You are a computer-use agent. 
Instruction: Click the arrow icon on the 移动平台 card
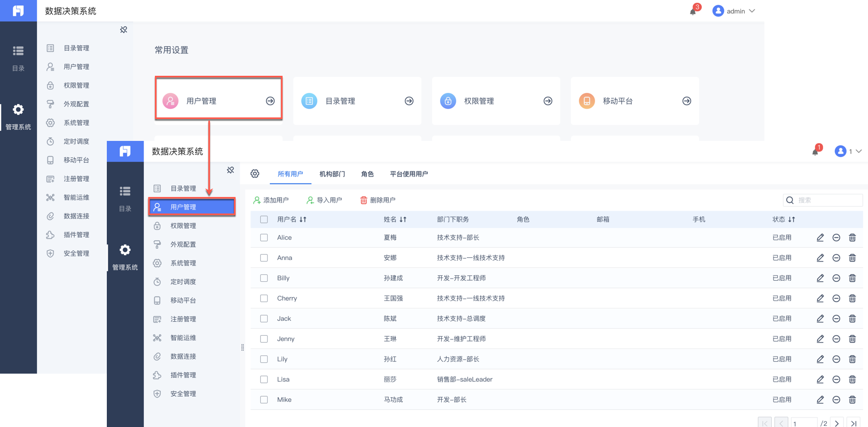(x=687, y=101)
